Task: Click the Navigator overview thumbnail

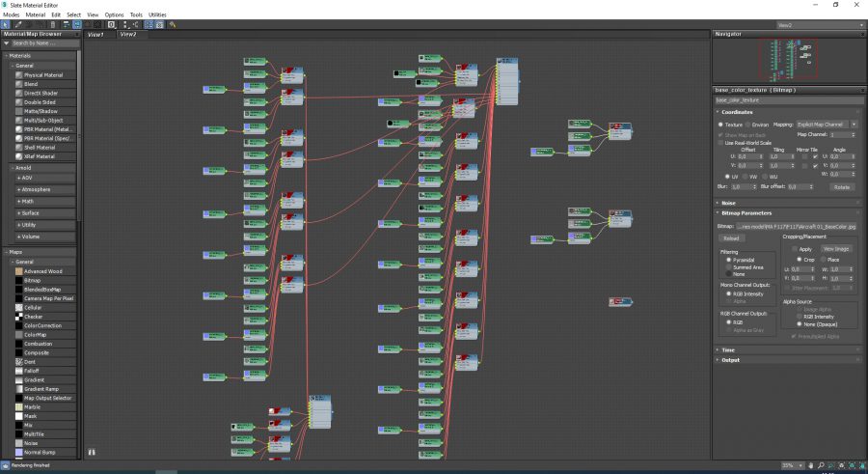Action: click(789, 60)
